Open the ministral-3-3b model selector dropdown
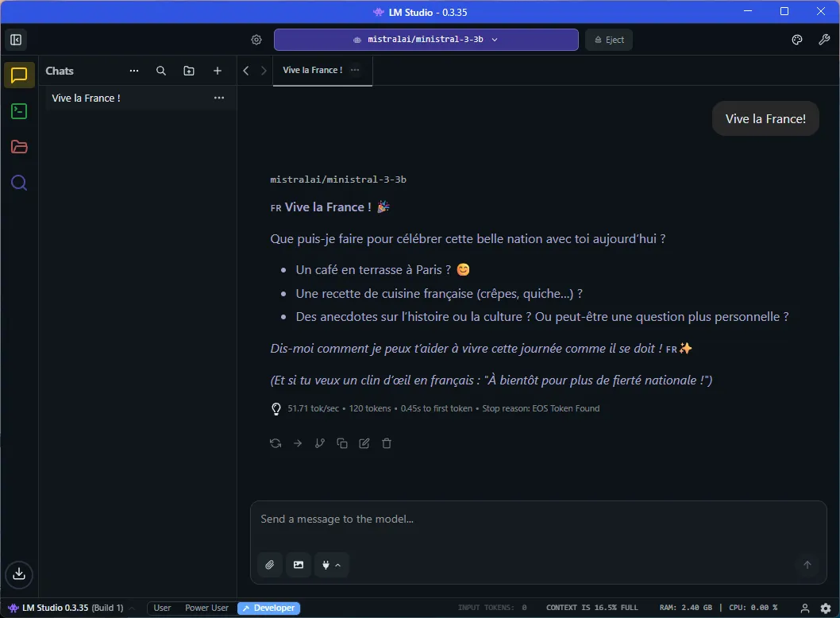Screen dimensions: 840x618 [426, 39]
